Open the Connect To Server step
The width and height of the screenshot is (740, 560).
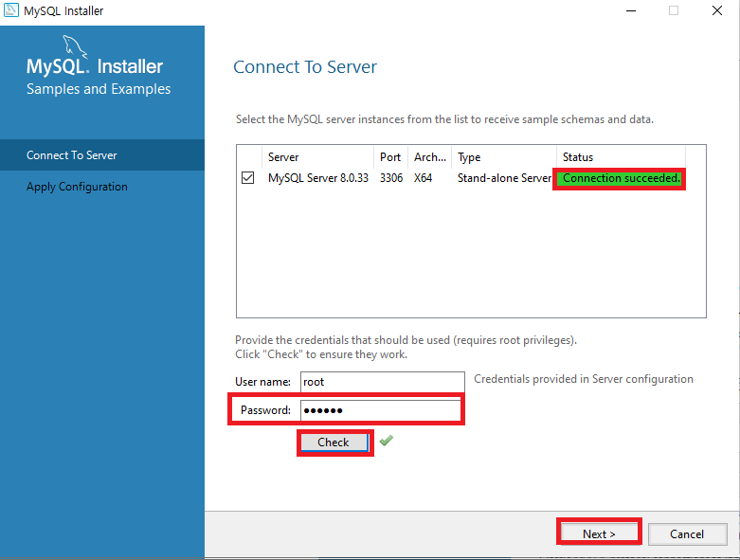(102, 155)
